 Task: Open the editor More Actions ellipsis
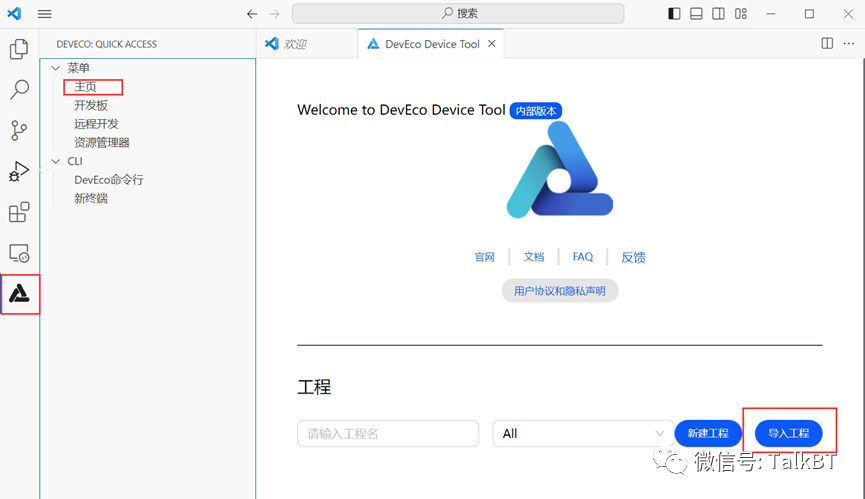tap(849, 44)
